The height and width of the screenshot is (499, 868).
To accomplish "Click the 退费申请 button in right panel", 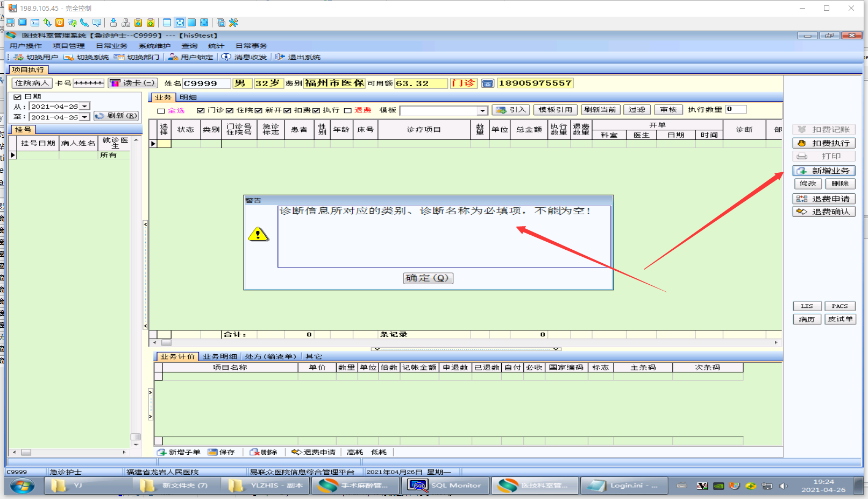I will coord(823,199).
